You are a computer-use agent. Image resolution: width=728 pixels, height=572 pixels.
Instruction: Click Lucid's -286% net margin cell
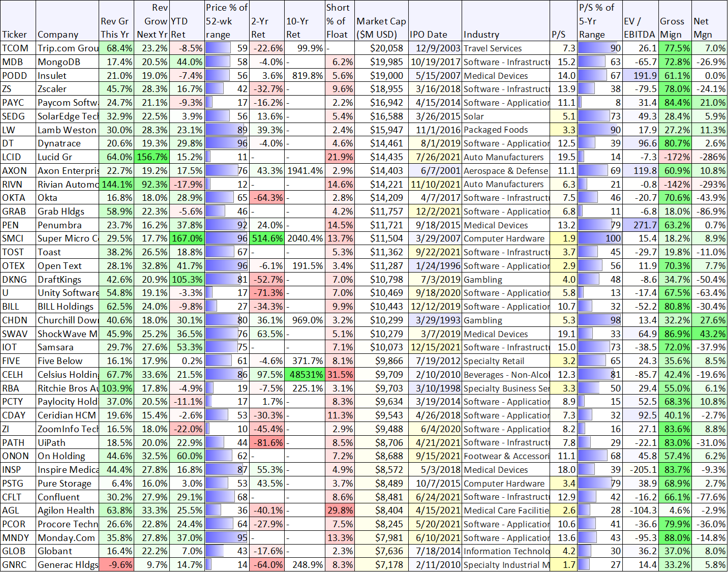710,157
